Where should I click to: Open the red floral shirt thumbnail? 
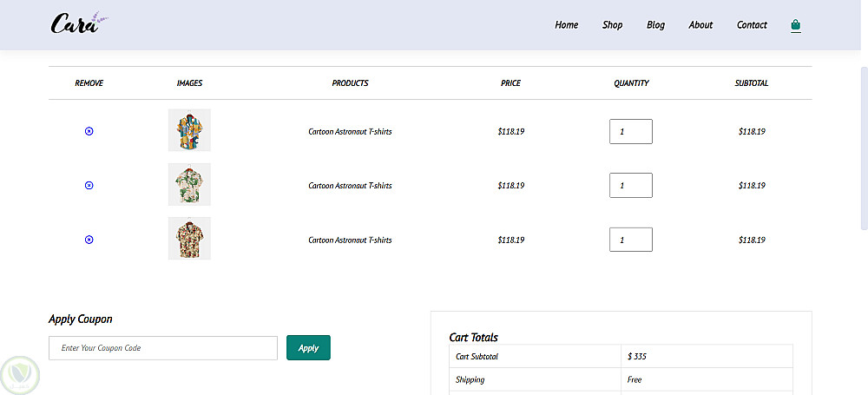189,238
